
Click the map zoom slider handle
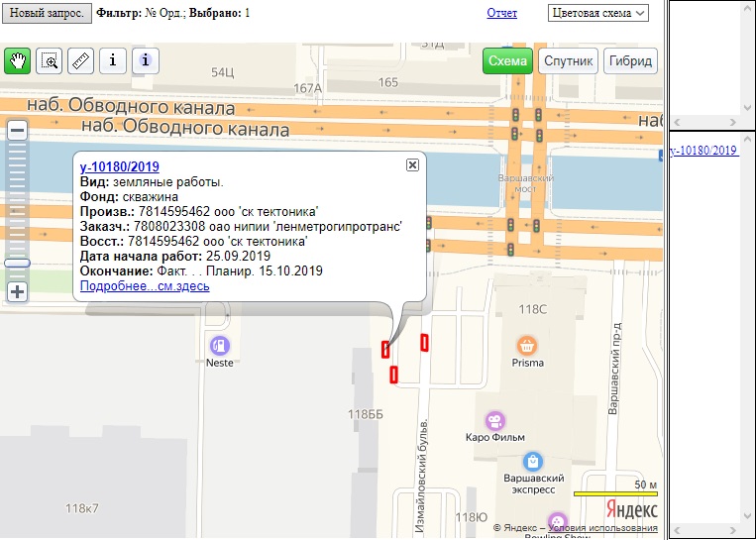17,263
